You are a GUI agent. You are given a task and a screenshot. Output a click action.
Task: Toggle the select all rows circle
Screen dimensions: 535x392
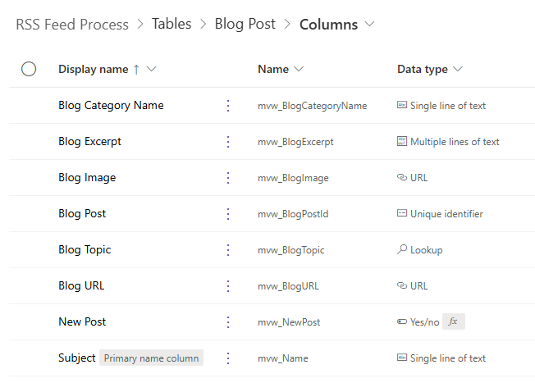[29, 69]
